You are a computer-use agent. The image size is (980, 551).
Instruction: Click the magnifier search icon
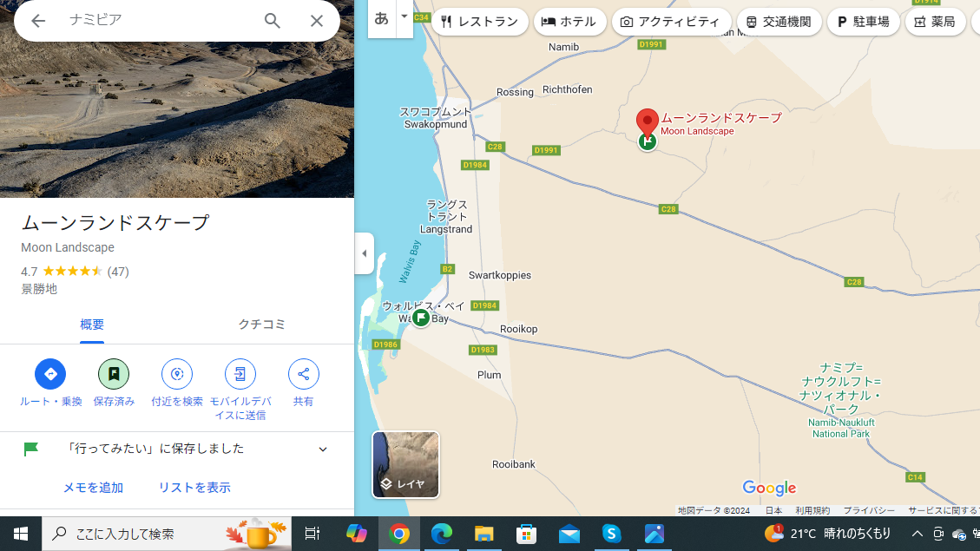273,21
